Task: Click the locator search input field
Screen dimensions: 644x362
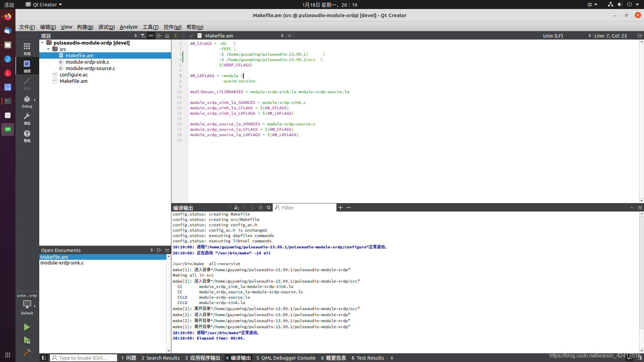Action: (84, 358)
